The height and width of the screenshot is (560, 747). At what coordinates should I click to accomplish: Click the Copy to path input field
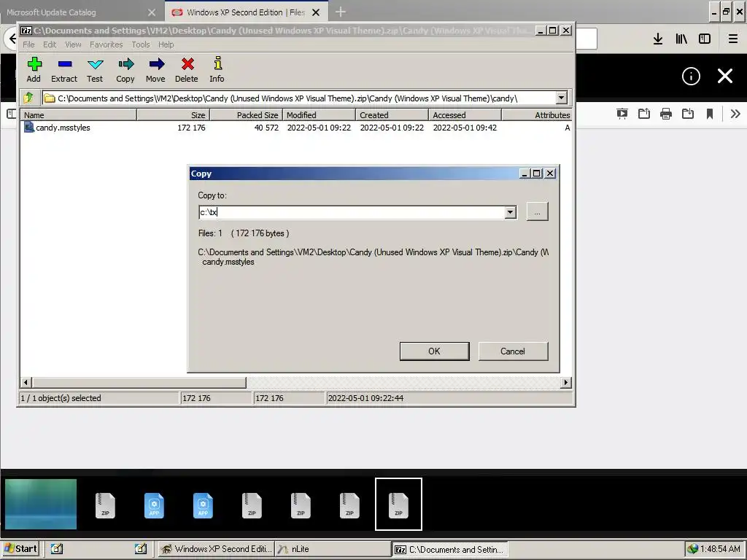352,212
